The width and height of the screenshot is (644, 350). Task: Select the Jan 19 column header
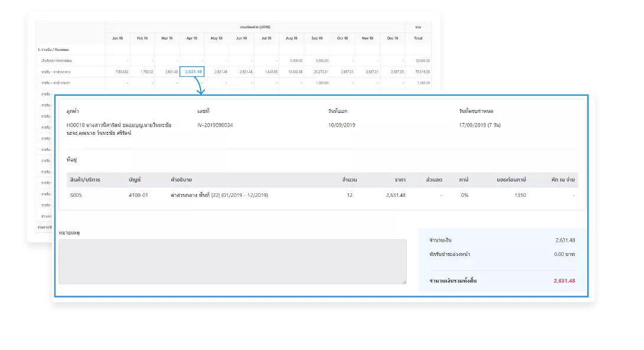(118, 38)
